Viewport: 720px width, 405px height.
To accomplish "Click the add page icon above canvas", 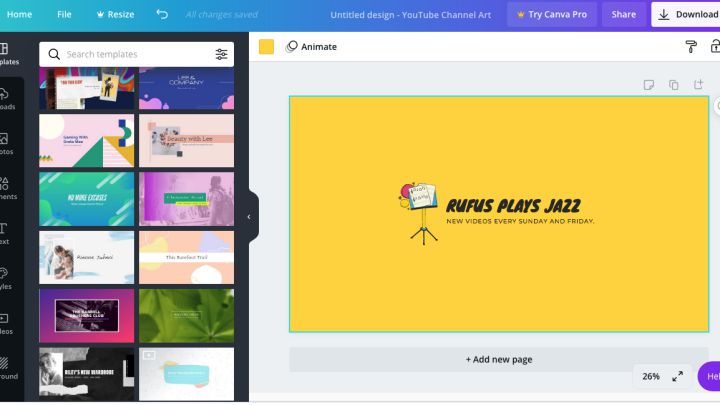I will coord(698,84).
